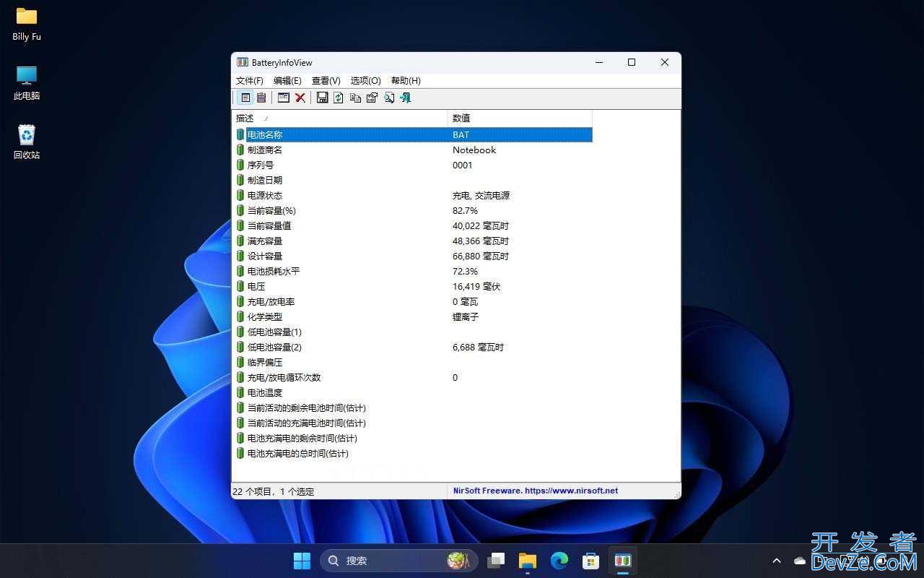Select the 此电脑 desktop icon
This screenshot has width=924, height=578.
(x=27, y=83)
